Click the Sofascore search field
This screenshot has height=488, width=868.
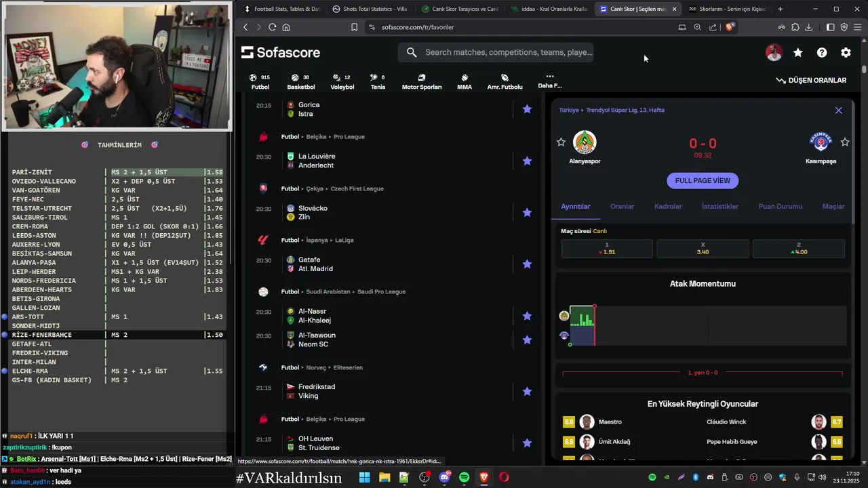click(496, 52)
